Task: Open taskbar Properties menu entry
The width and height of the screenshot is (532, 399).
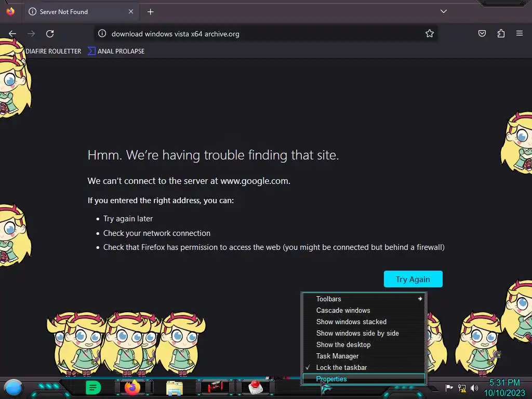Action: [363, 379]
